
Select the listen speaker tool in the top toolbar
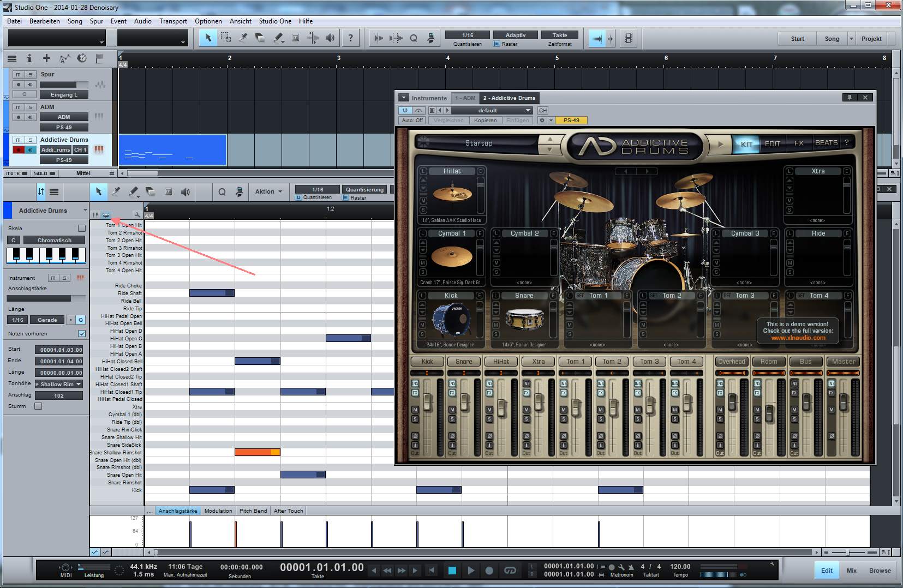click(x=330, y=38)
